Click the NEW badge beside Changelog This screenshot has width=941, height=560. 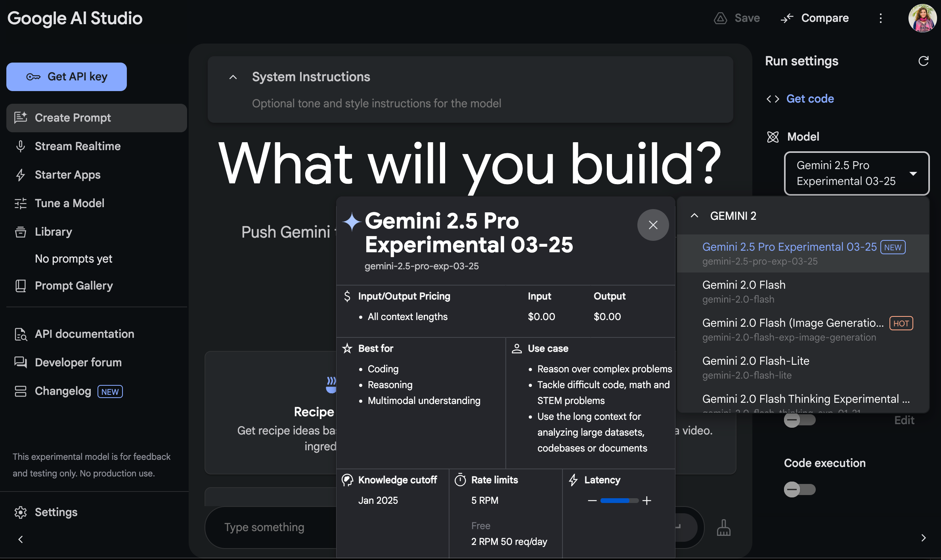[110, 392]
